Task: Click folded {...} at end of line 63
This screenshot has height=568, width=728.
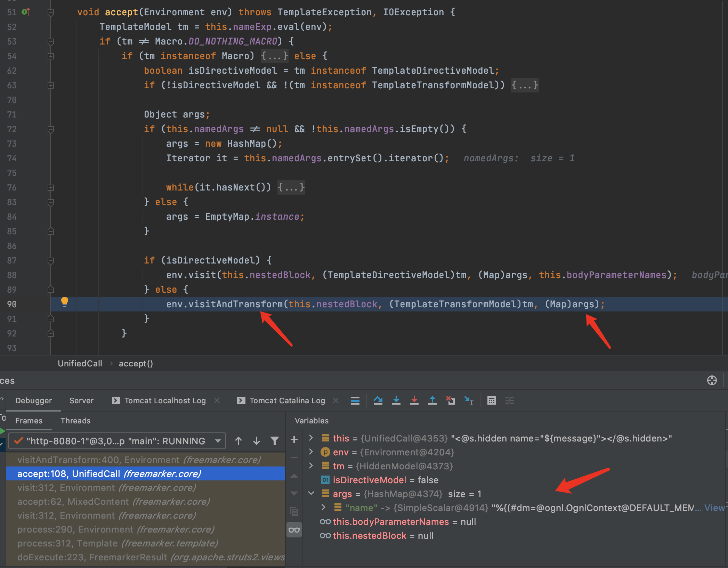Action: [525, 85]
